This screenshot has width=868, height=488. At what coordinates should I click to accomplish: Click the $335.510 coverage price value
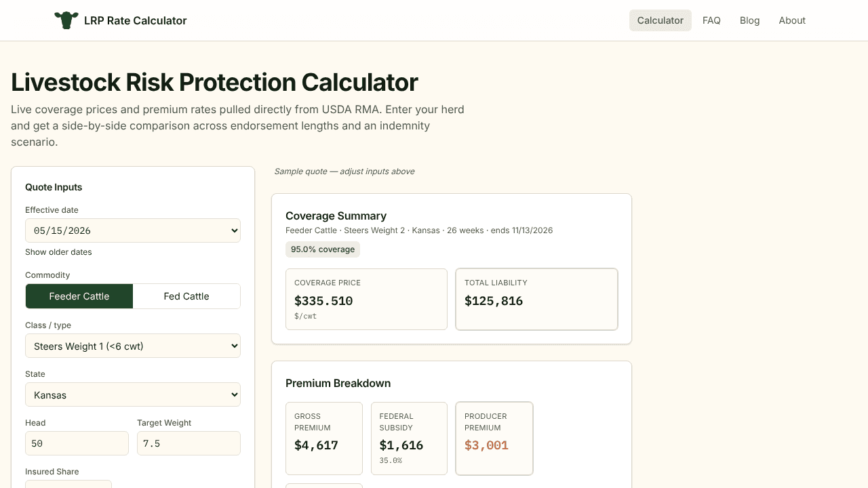pos(323,301)
